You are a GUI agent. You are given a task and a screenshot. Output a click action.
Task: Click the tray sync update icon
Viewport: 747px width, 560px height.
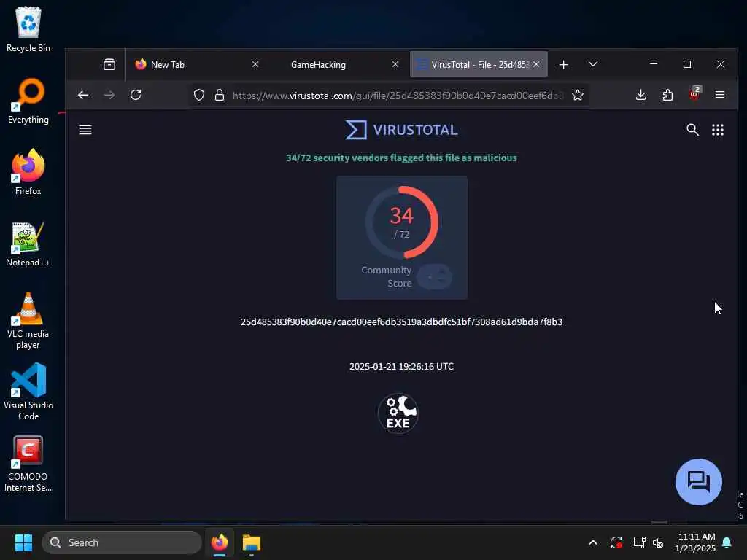616,542
